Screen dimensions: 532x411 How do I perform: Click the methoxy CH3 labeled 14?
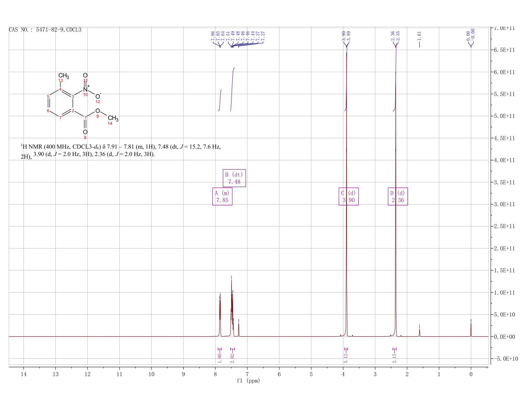113,119
